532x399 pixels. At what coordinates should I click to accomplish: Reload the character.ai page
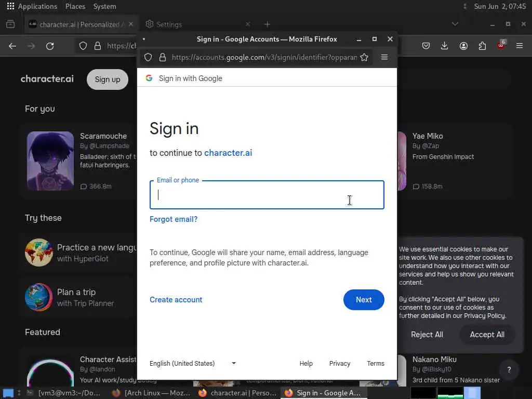click(x=50, y=46)
